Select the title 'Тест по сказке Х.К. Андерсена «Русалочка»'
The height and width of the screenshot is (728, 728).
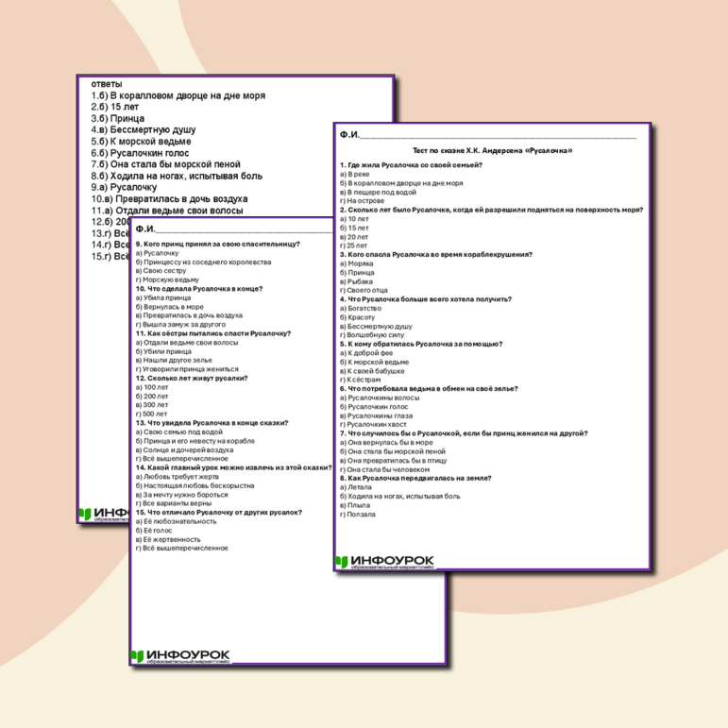[493, 151]
